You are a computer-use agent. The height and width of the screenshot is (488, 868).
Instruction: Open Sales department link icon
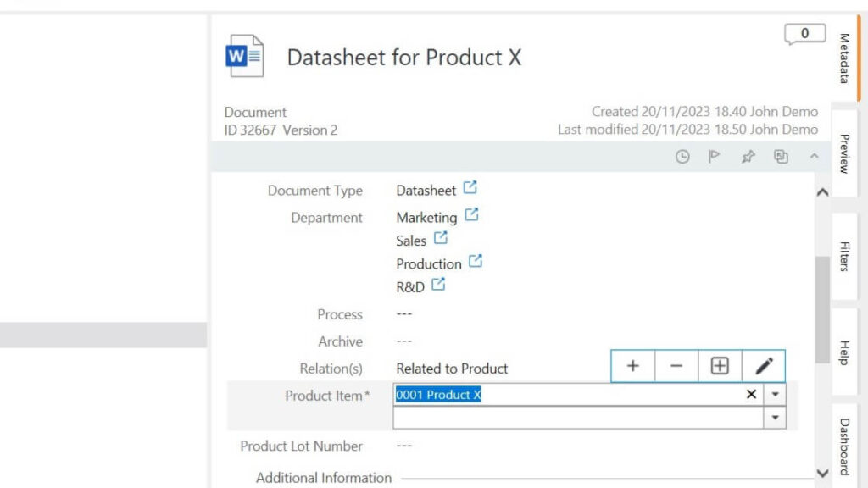(441, 238)
